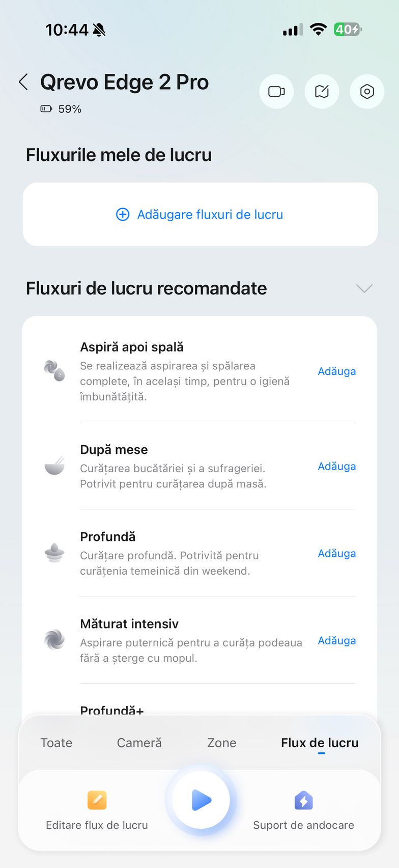The width and height of the screenshot is (399, 868).
Task: Tap the Profundă deep clean icon
Action: pyautogui.click(x=54, y=553)
